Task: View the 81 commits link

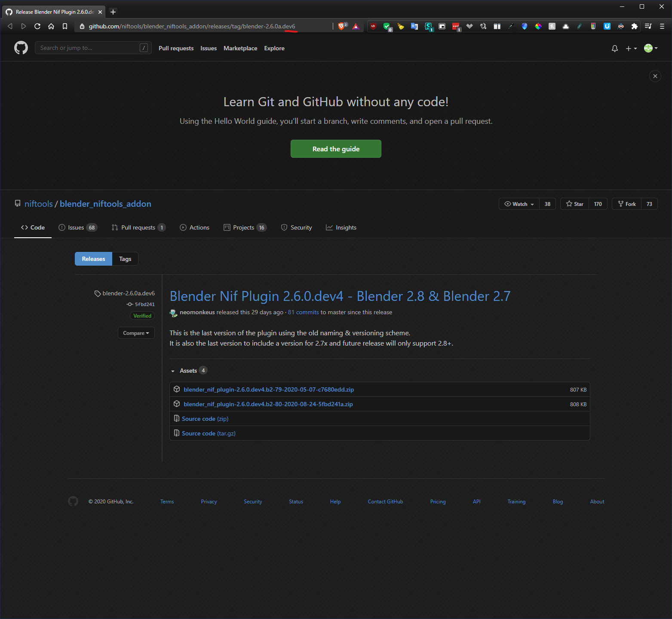Action: tap(304, 312)
